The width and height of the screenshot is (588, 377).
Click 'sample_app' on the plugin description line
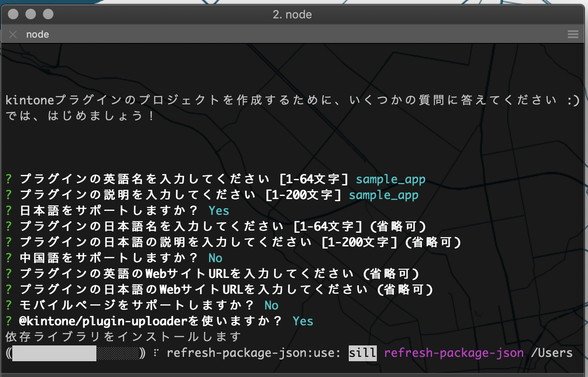(383, 196)
